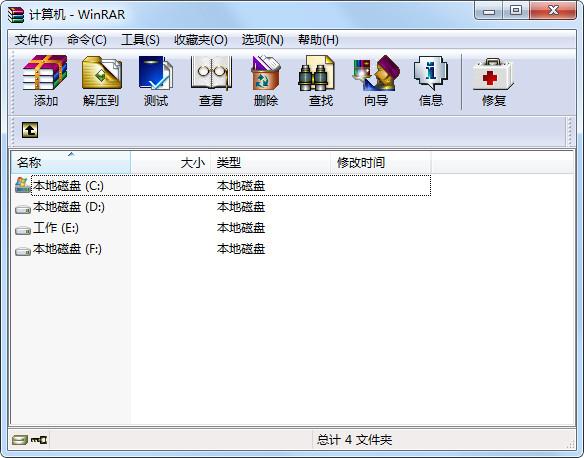The image size is (584, 458).
Task: Select the D: drive icon
Action: 23,210
